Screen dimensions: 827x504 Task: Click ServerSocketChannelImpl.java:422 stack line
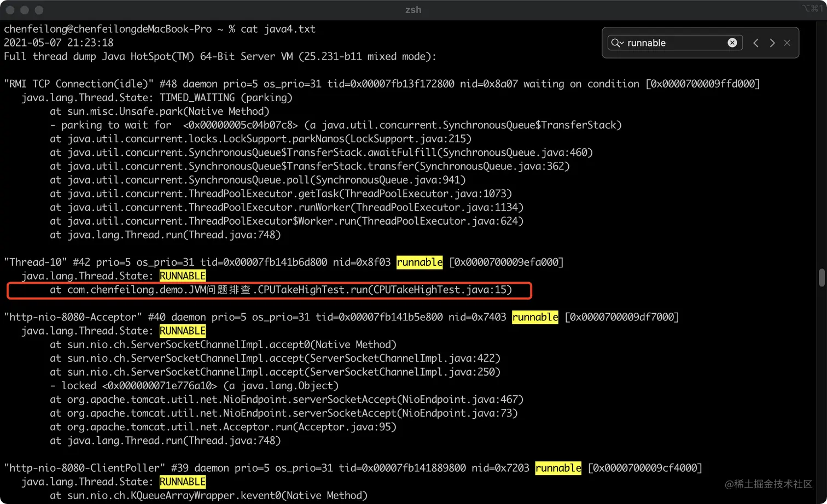coord(275,358)
